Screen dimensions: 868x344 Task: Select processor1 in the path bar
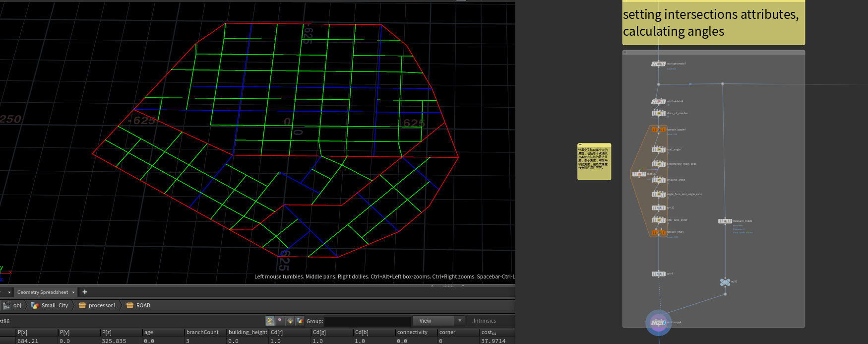click(102, 305)
